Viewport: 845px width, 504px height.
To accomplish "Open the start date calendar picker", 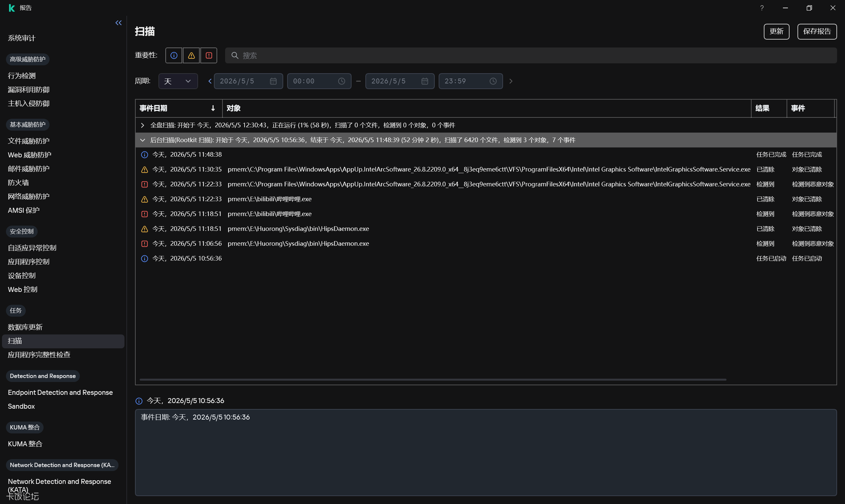I will tap(273, 81).
